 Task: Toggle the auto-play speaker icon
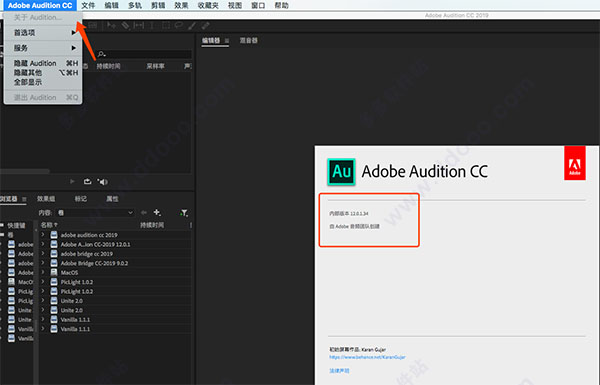click(x=103, y=181)
